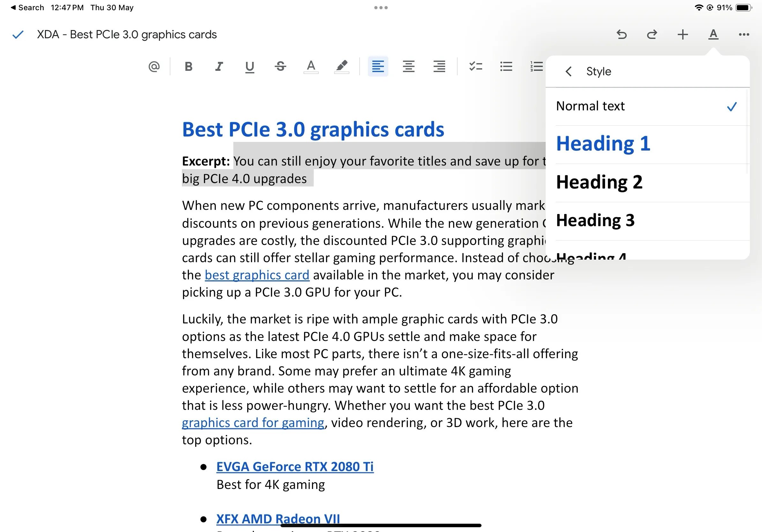Open the 'graphics card for gaming' link
This screenshot has height=532, width=762.
(253, 423)
